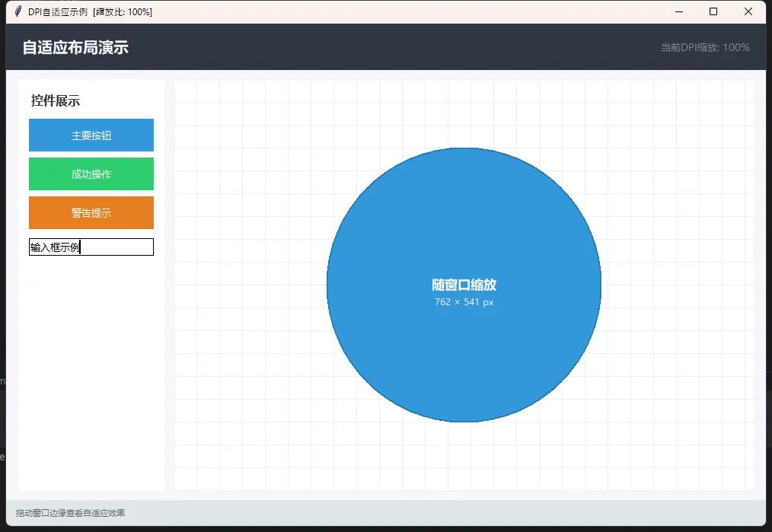Close the DPI自适应示例 window
This screenshot has height=532, width=772.
tap(748, 11)
